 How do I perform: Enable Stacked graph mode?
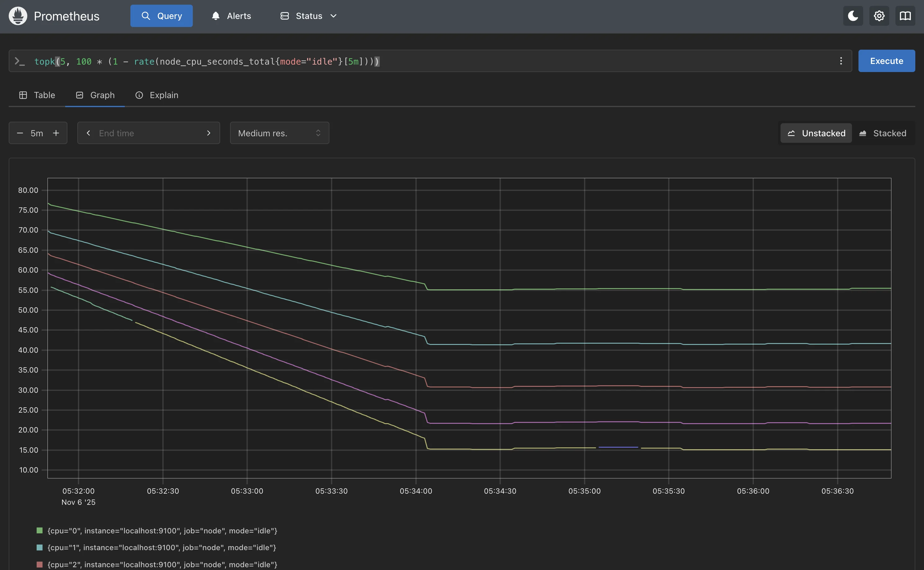[884, 133]
